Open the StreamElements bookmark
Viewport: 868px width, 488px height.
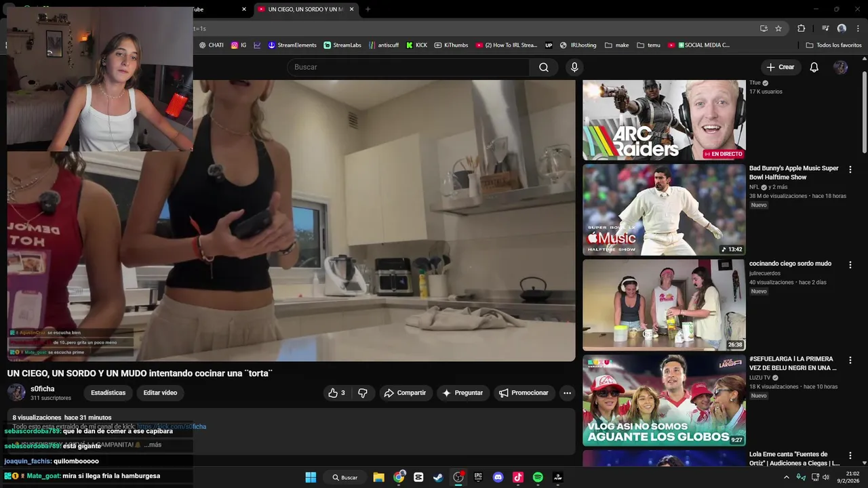[292, 45]
